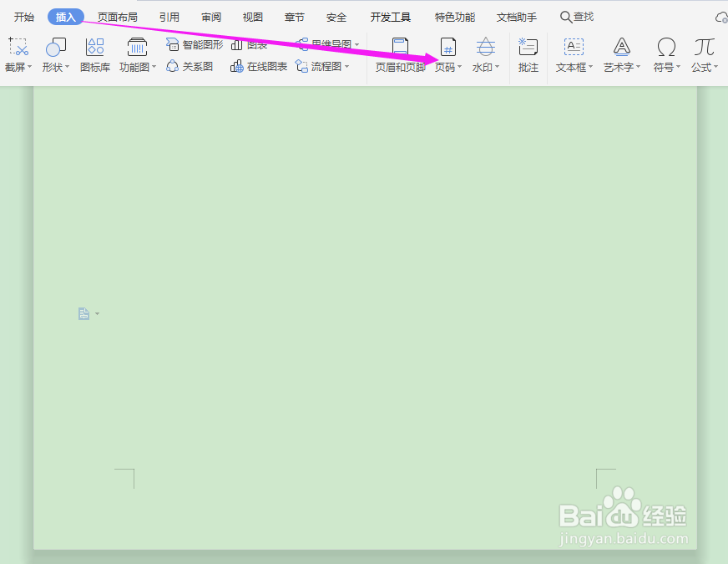Viewport: 728px width, 564px height.
Task: Click the page element icon in the document
Action: point(83,312)
